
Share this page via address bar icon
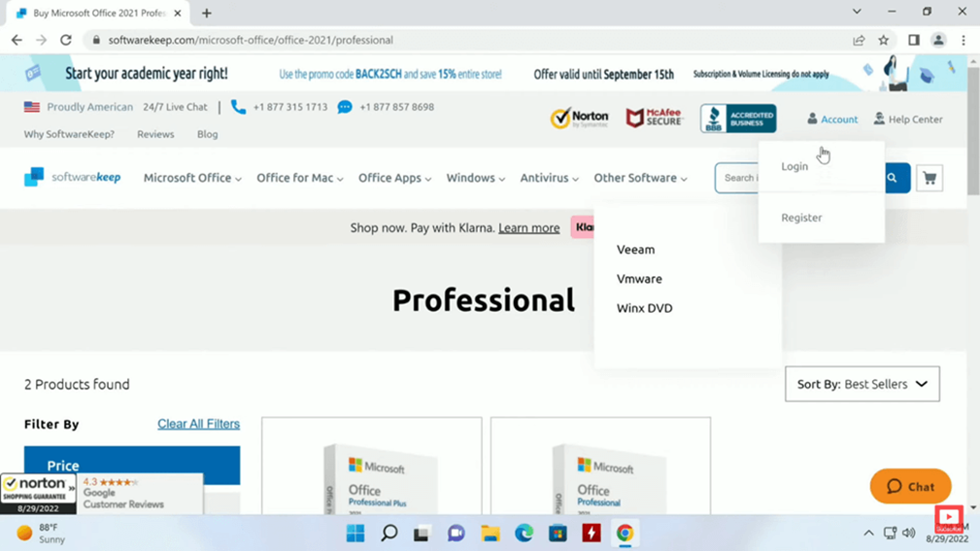859,40
